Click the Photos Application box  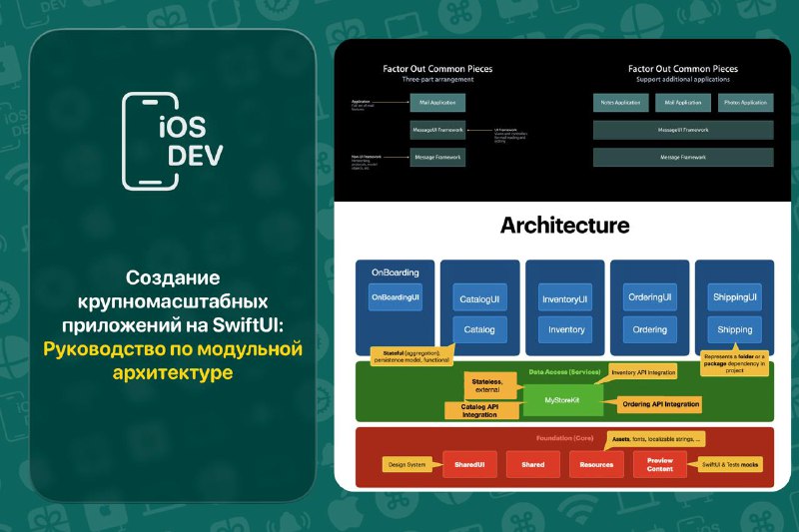point(745,103)
